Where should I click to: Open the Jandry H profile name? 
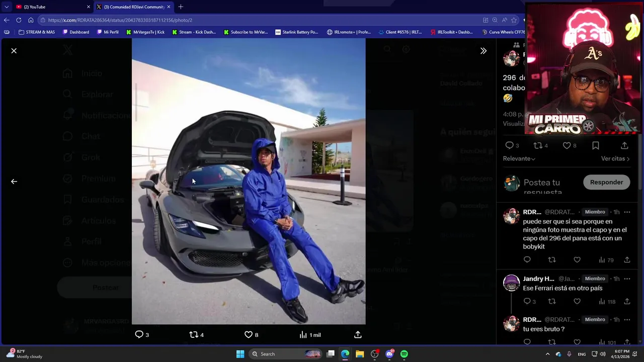point(538,279)
